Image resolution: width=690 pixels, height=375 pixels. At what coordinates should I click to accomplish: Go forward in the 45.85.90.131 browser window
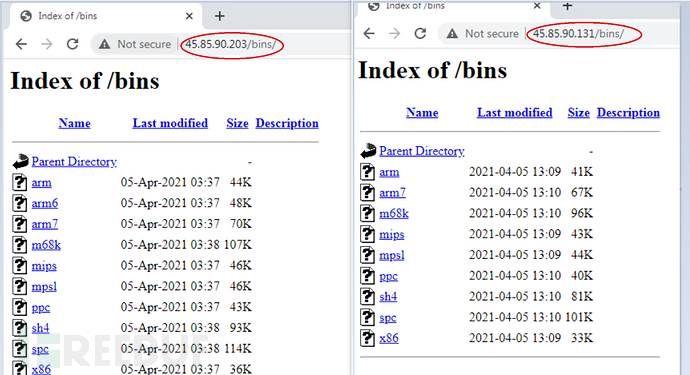pos(395,33)
